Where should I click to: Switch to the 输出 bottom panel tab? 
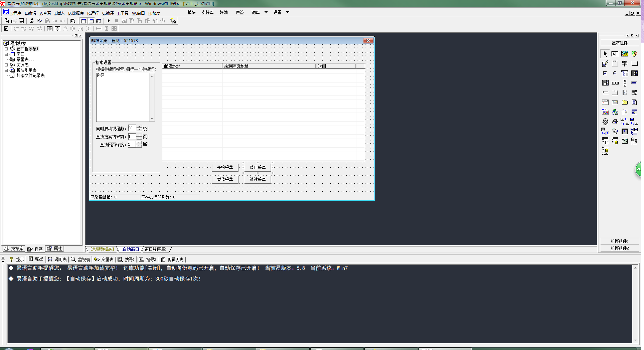(x=36, y=259)
